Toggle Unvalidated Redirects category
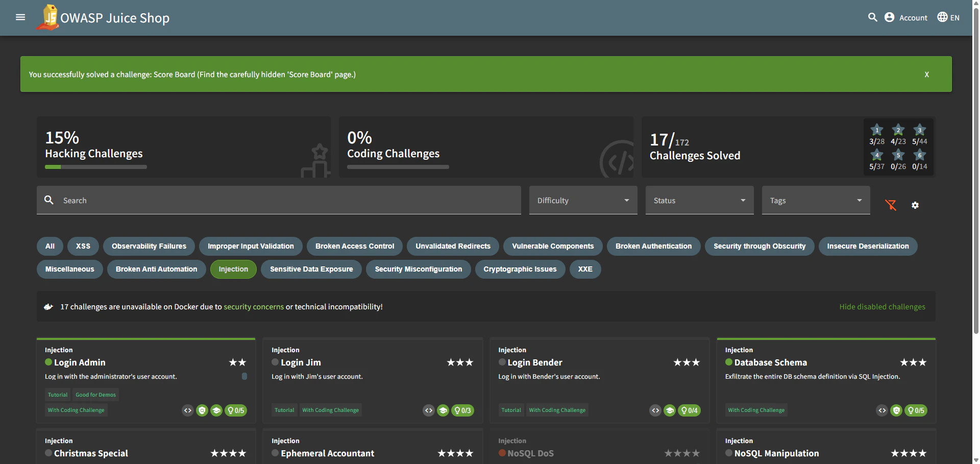Viewport: 980px width, 464px height. click(453, 246)
